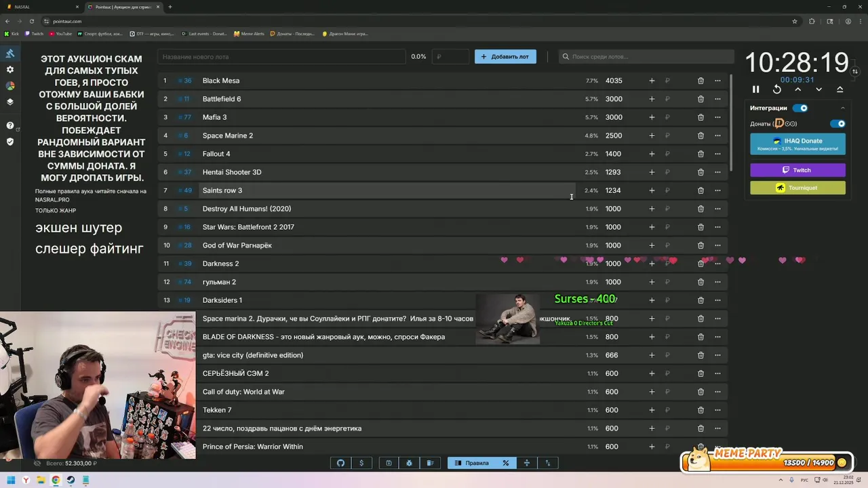Open more options for Mafia 3 lot
This screenshot has width=868, height=488.
coord(717,117)
